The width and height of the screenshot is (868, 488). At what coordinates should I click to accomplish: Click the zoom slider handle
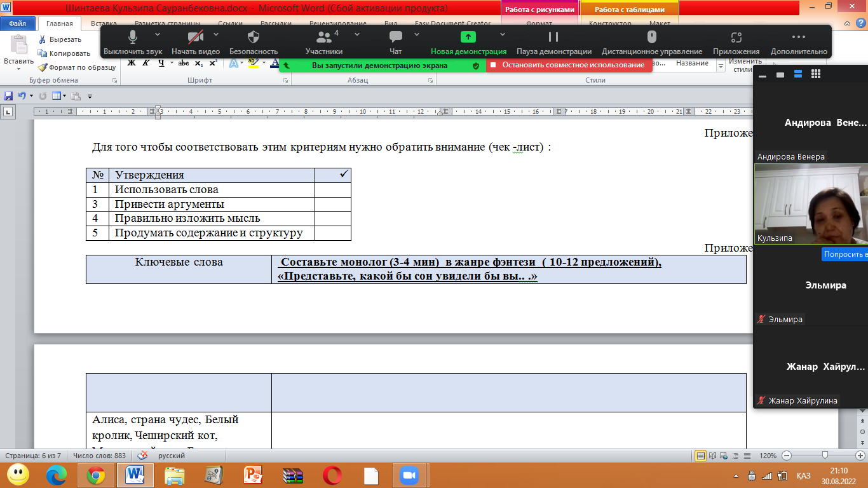[x=825, y=456]
